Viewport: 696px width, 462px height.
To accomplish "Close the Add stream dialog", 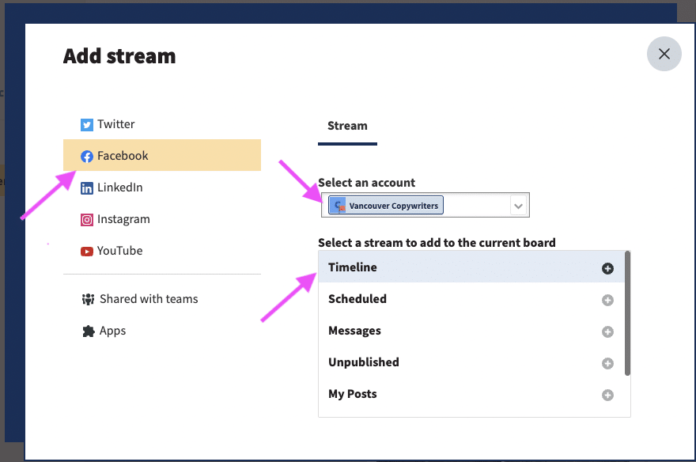I will click(x=664, y=54).
